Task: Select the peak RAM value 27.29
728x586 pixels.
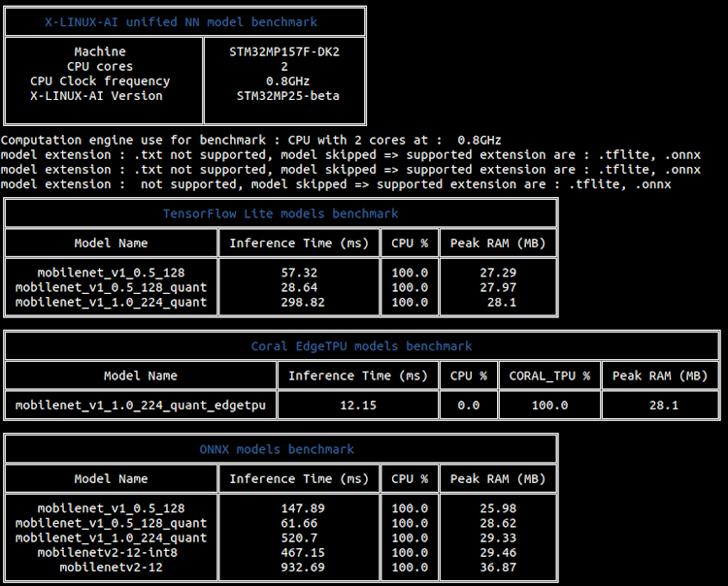Action: 498,273
